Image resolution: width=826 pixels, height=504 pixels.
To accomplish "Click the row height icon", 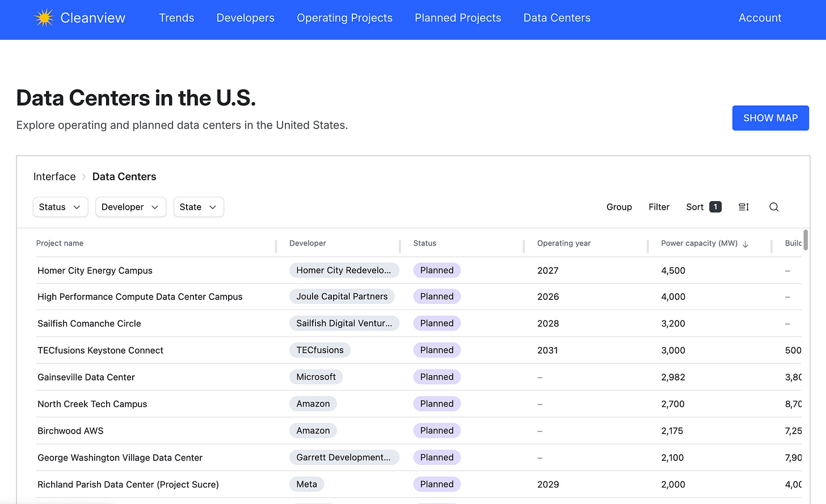I will point(744,207).
